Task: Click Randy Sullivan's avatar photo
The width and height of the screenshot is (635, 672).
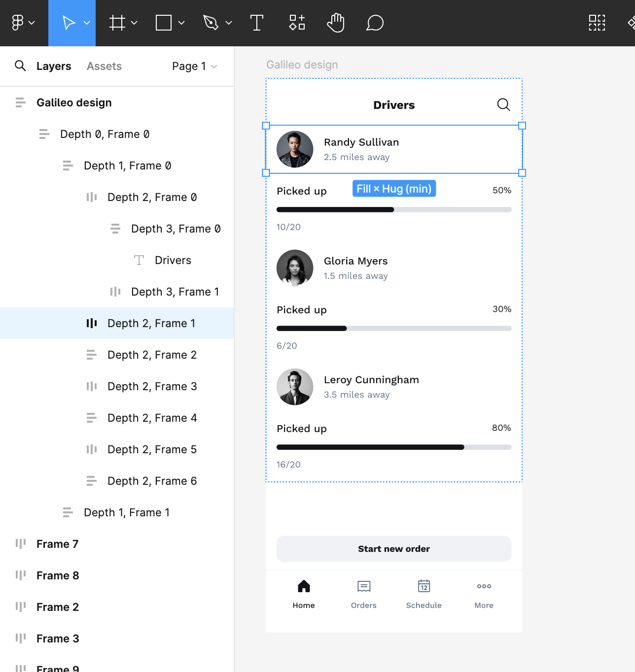Action: [295, 149]
